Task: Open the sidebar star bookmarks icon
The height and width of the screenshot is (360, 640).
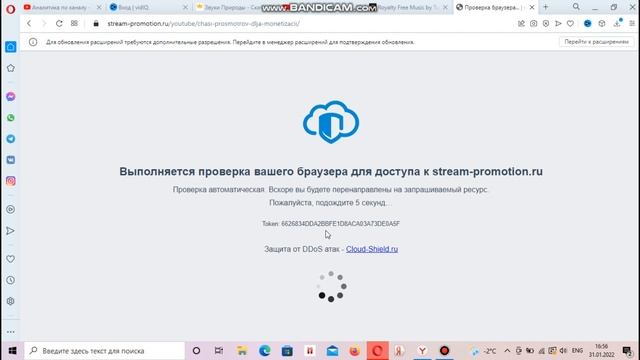Action: click(x=11, y=68)
